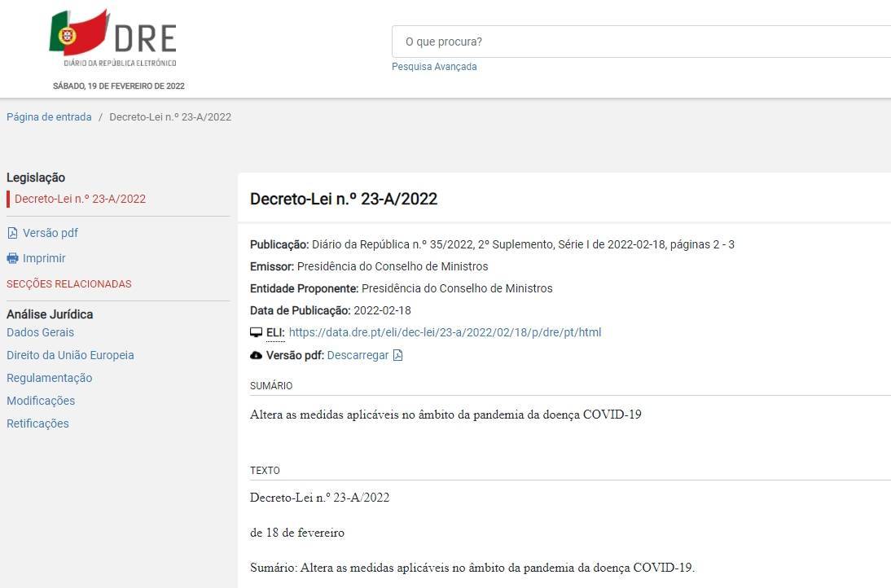Open Pesquisa Avançada
Screen dimensions: 891x588
tap(434, 67)
